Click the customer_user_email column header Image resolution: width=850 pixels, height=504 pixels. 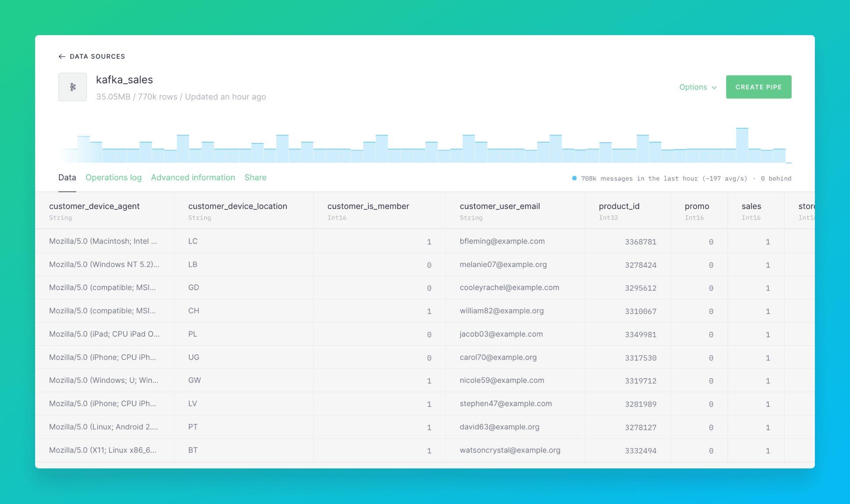pyautogui.click(x=499, y=206)
